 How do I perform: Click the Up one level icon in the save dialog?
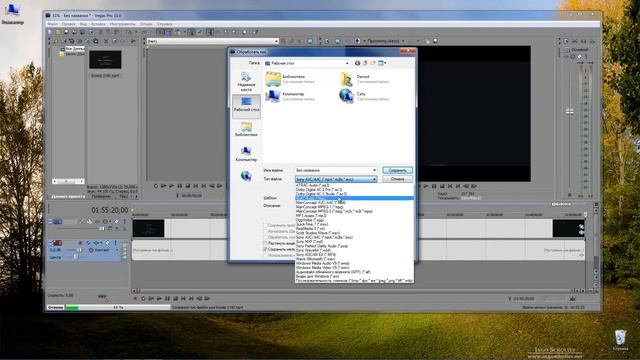pos(365,63)
